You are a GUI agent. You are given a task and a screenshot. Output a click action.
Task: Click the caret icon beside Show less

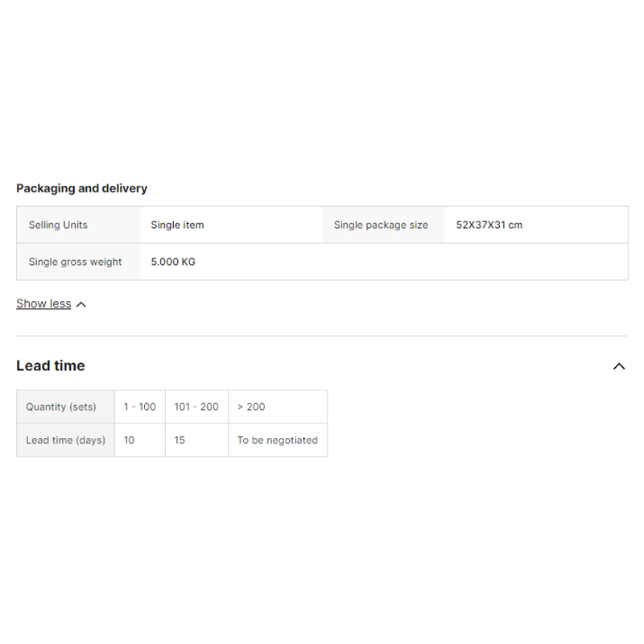[80, 304]
